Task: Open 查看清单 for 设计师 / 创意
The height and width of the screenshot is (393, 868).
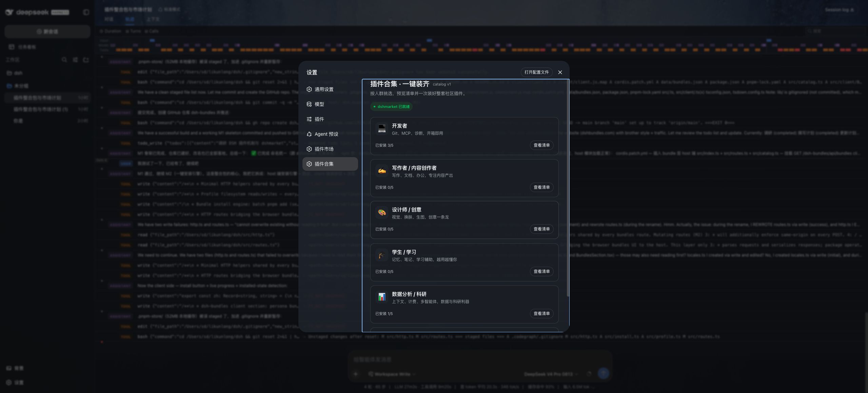Action: tap(541, 229)
